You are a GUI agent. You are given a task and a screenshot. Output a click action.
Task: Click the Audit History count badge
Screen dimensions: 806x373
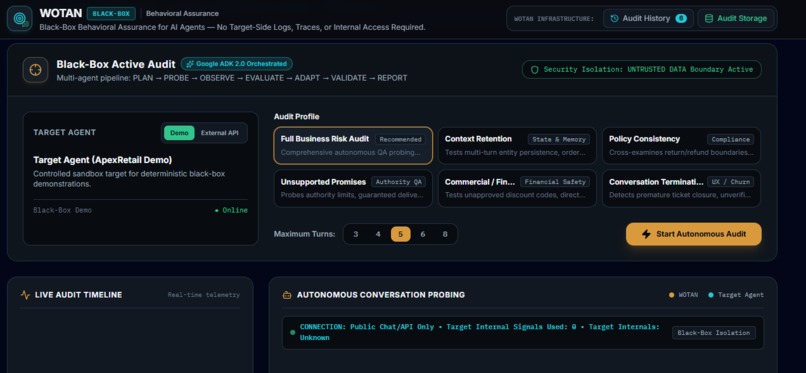681,18
